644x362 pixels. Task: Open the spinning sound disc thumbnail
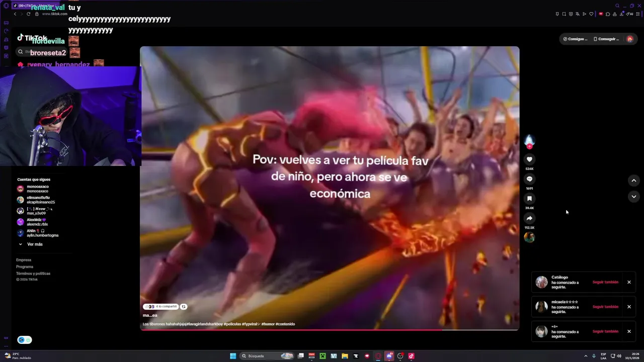click(529, 237)
